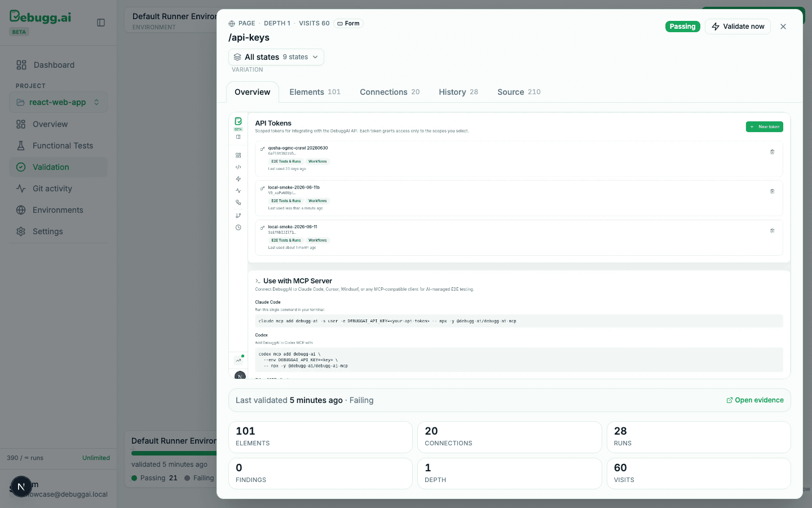Open the Open evidence link

point(755,400)
